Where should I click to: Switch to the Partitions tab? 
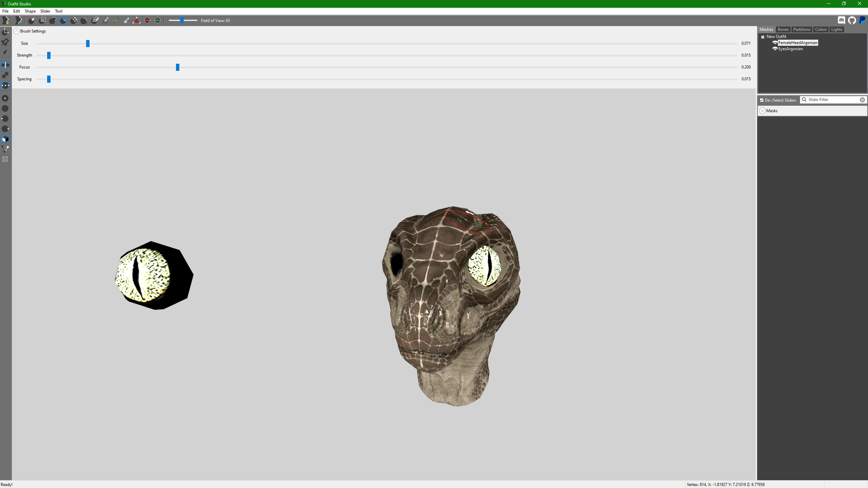802,29
